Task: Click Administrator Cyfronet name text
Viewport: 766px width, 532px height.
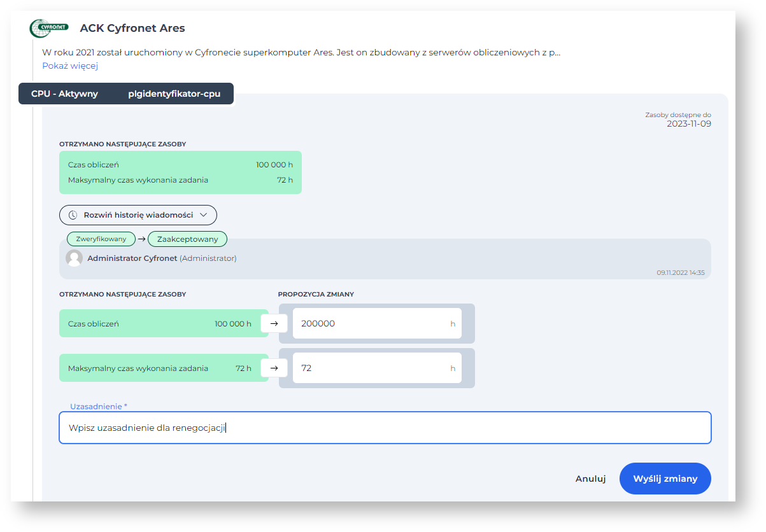Action: 132,258
